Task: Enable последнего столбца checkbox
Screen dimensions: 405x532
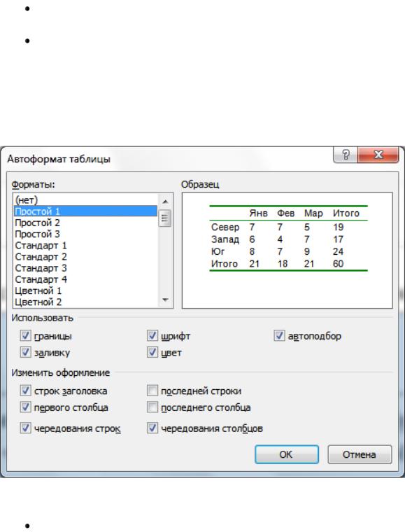Action: pyautogui.click(x=152, y=407)
